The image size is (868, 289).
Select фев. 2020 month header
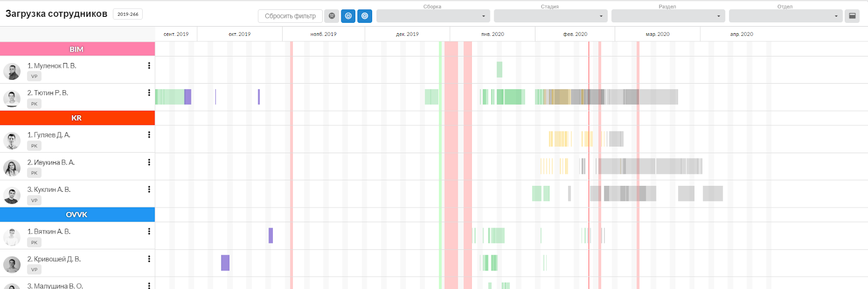pyautogui.click(x=575, y=34)
